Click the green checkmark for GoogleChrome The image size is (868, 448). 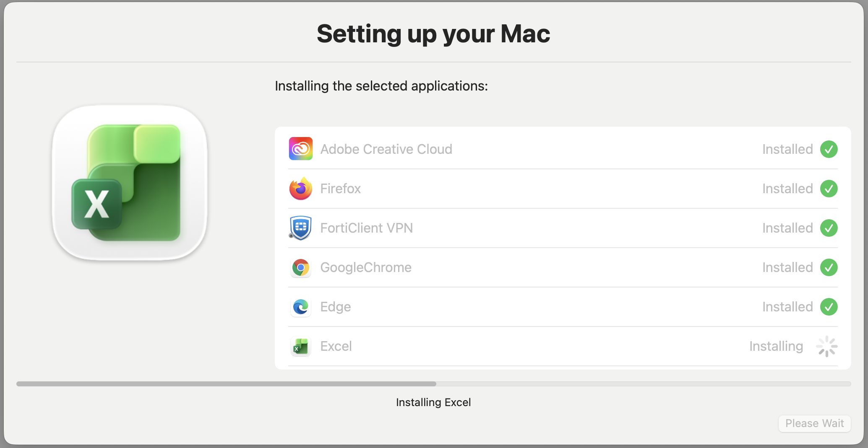[x=829, y=267]
